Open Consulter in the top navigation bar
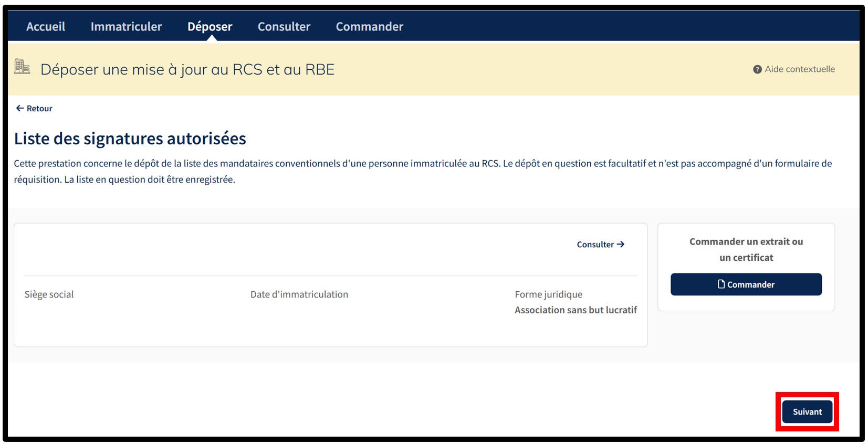The image size is (868, 444). click(284, 26)
